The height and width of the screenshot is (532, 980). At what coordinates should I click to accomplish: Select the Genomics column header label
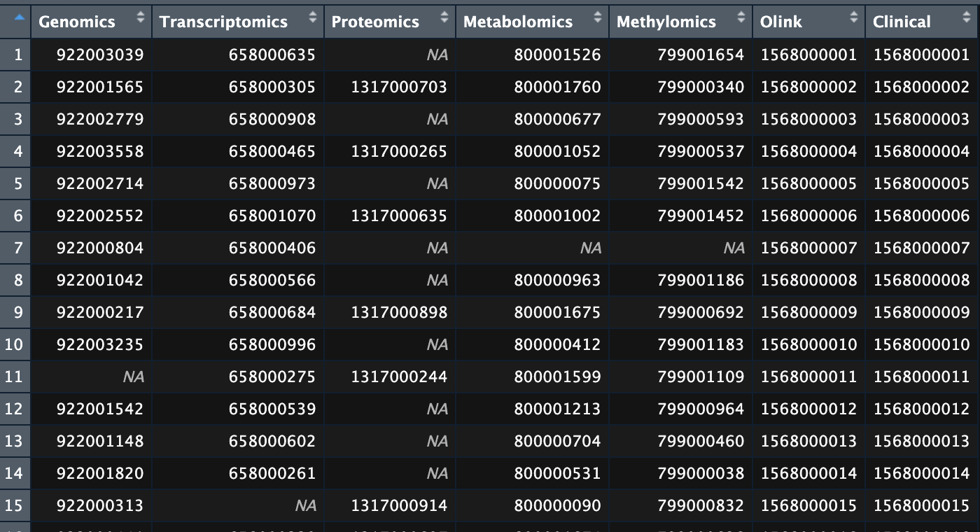77,22
